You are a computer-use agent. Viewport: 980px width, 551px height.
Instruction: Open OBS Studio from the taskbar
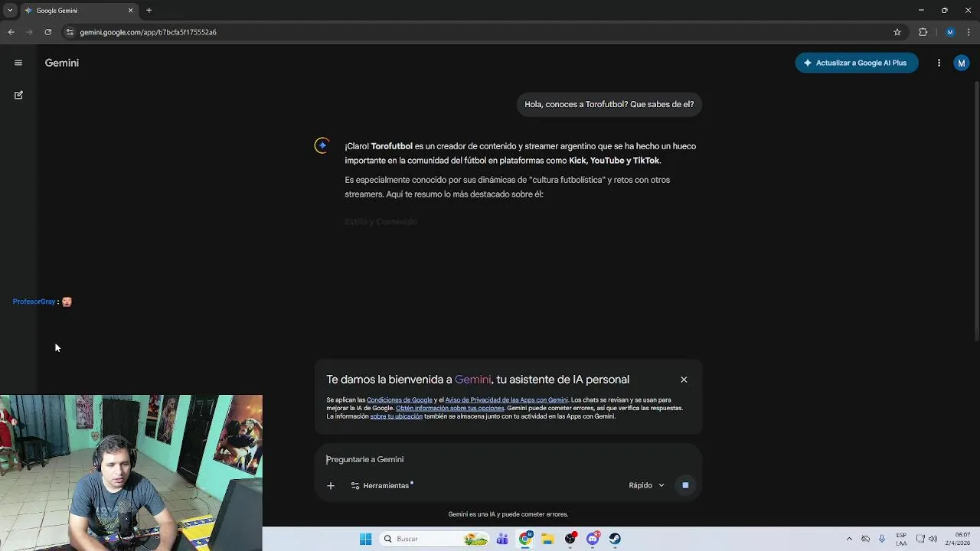tap(570, 539)
